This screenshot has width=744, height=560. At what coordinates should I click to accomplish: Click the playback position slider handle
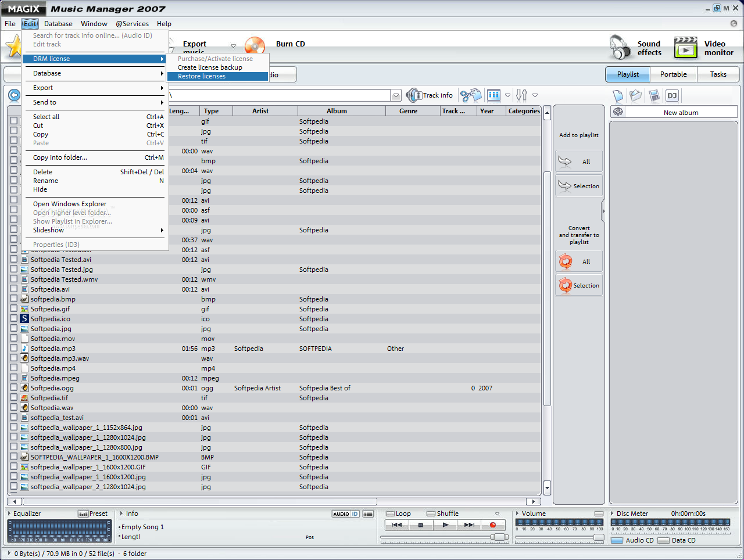point(500,537)
